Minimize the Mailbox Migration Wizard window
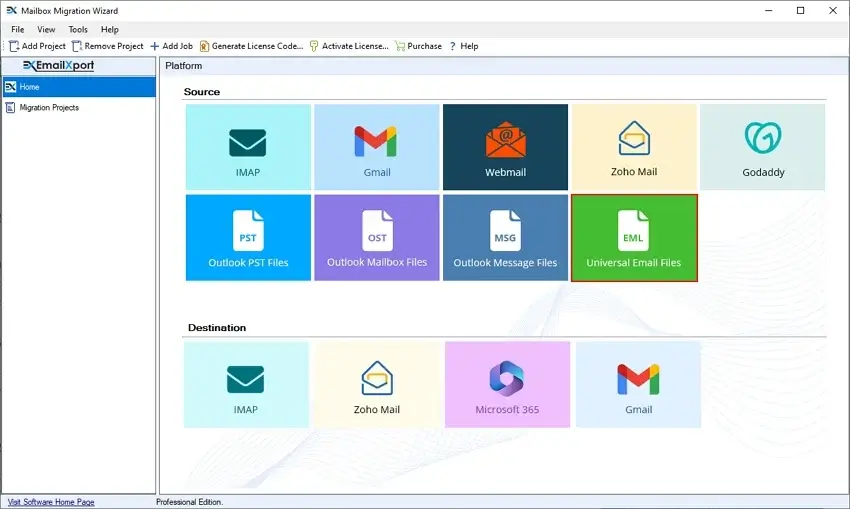 pos(769,10)
